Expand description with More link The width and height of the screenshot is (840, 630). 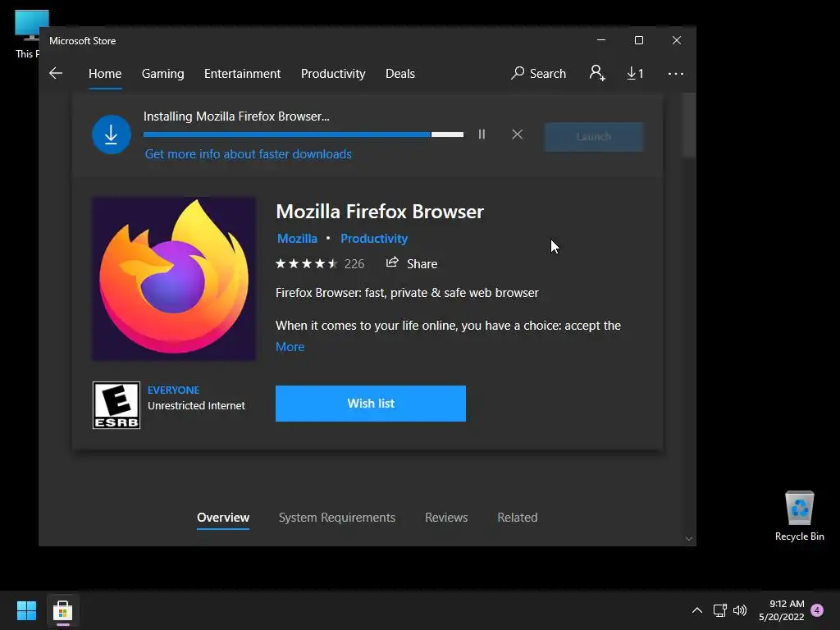[290, 347]
